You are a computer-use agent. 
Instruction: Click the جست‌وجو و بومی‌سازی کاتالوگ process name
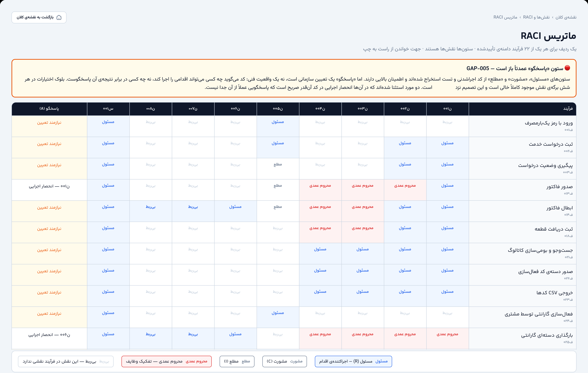pos(540,250)
